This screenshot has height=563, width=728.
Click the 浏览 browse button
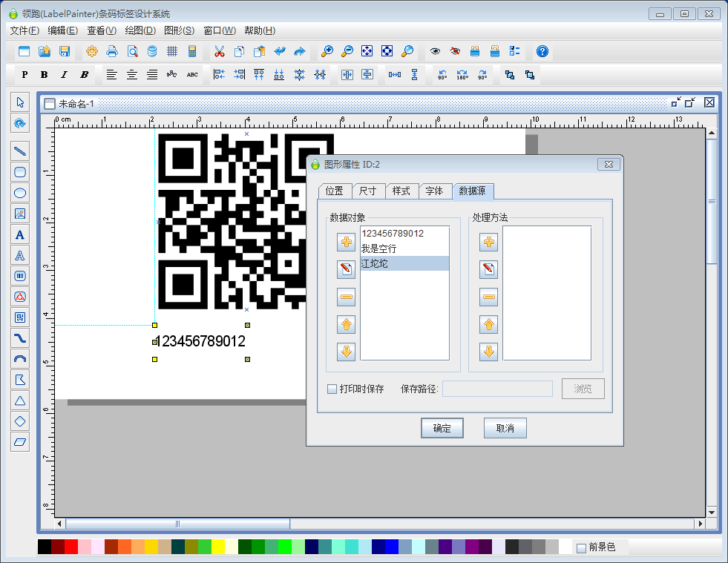(x=583, y=389)
